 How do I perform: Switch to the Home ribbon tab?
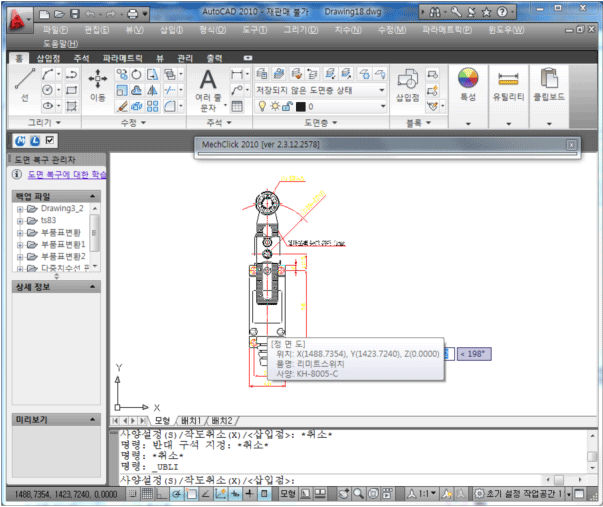pos(19,59)
